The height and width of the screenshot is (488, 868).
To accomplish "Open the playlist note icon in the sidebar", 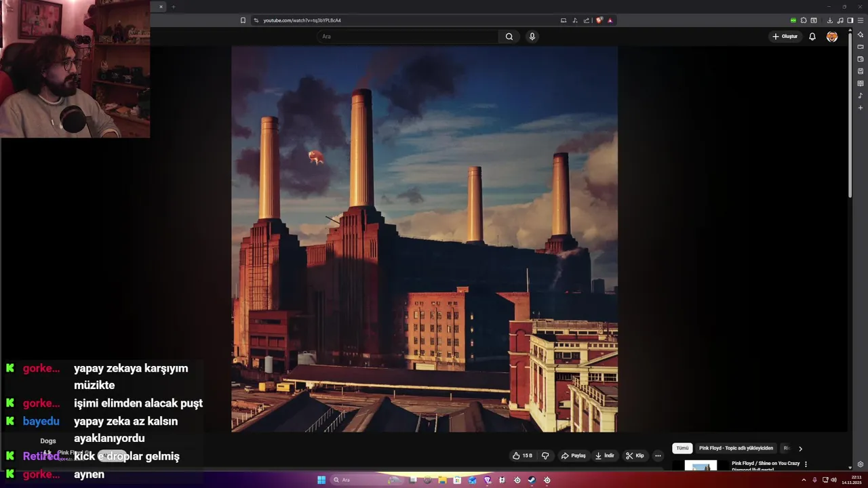I will (x=861, y=96).
